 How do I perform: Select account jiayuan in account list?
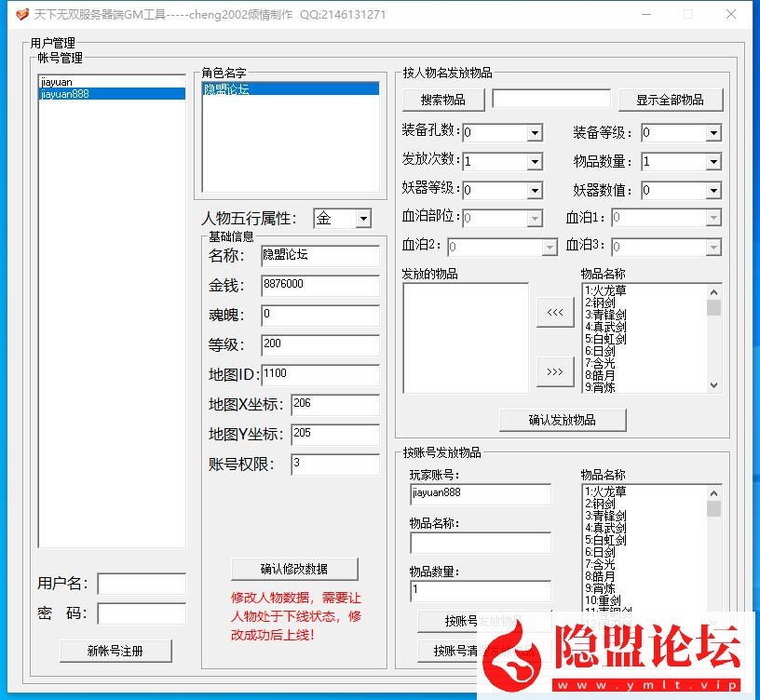(x=57, y=82)
